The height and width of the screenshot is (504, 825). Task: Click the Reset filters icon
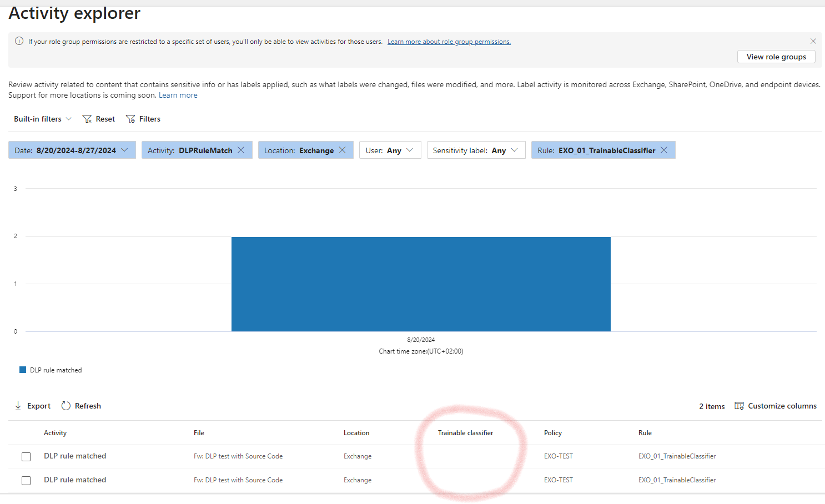[87, 118]
